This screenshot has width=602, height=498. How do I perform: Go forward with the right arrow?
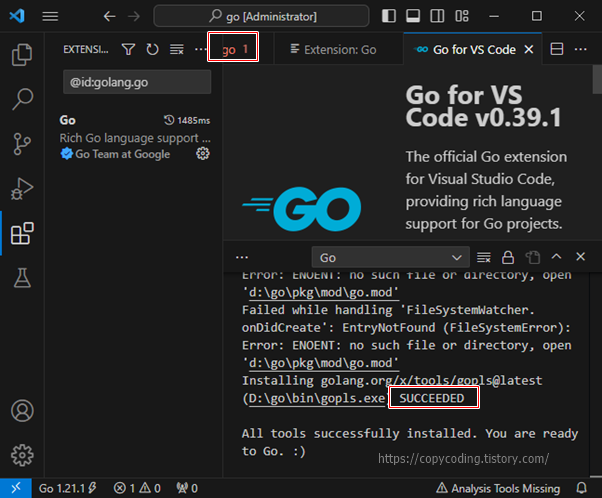pos(134,17)
